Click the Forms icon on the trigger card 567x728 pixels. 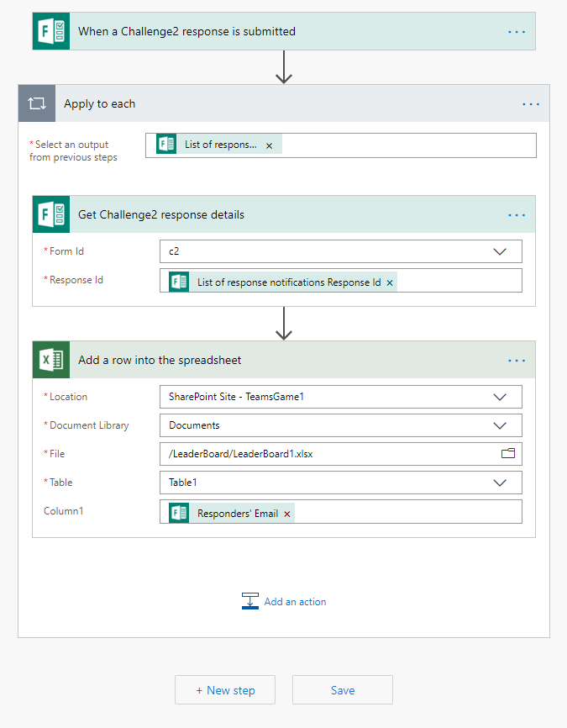(x=51, y=32)
